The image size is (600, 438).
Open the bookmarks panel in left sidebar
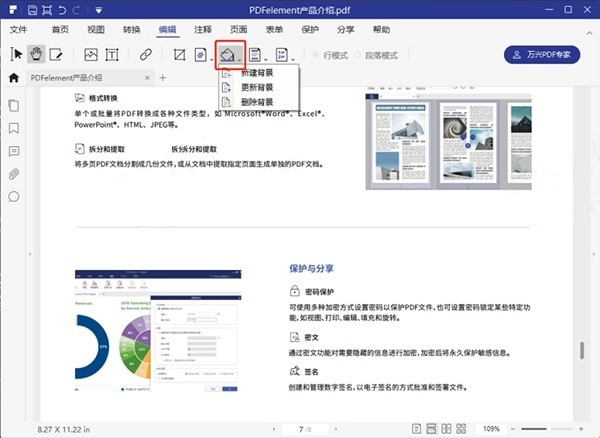[x=14, y=128]
